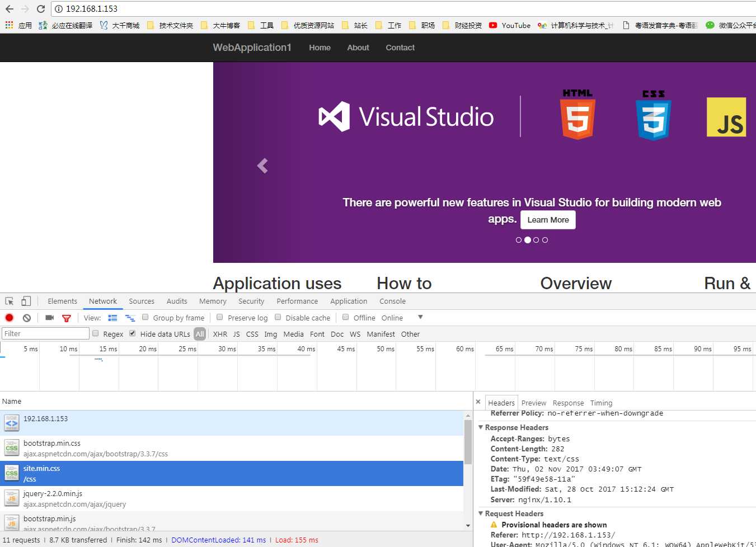Open the Console tab
Viewport: 756px width, 547px height.
392,301
